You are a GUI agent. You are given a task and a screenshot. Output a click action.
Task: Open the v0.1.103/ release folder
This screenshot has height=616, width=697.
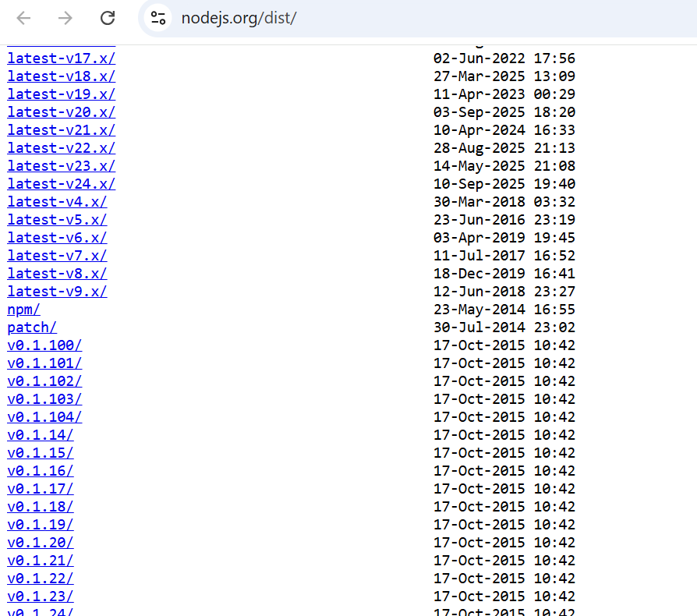point(44,399)
